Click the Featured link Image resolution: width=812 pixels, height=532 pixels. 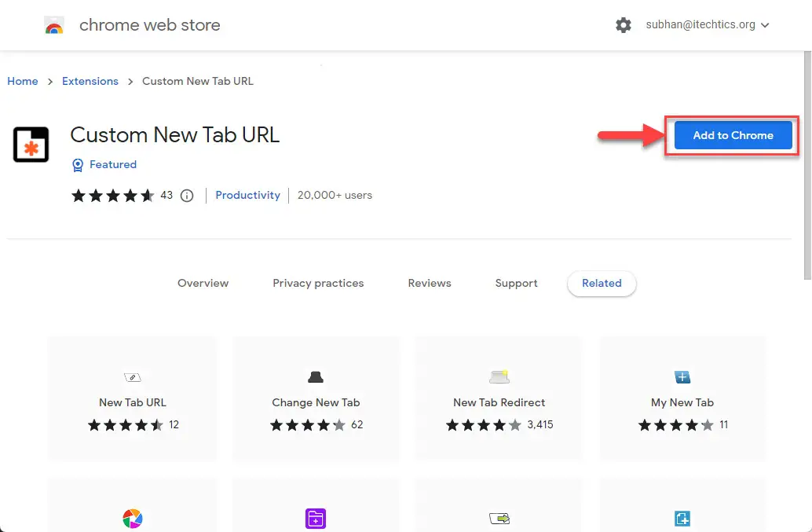pyautogui.click(x=113, y=165)
